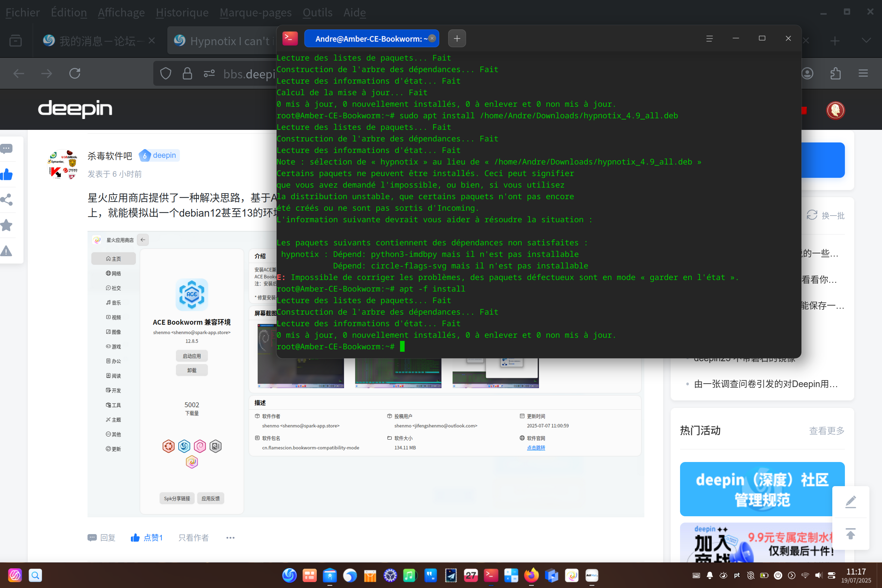Reload the page in the browser
Screen dimensions: 882x588
(75, 73)
